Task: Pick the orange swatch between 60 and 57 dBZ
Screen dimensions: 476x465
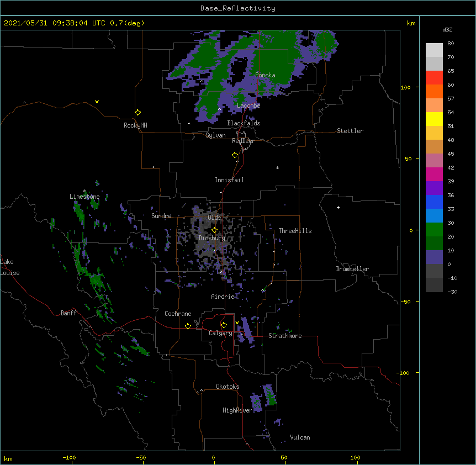Action: [434, 91]
